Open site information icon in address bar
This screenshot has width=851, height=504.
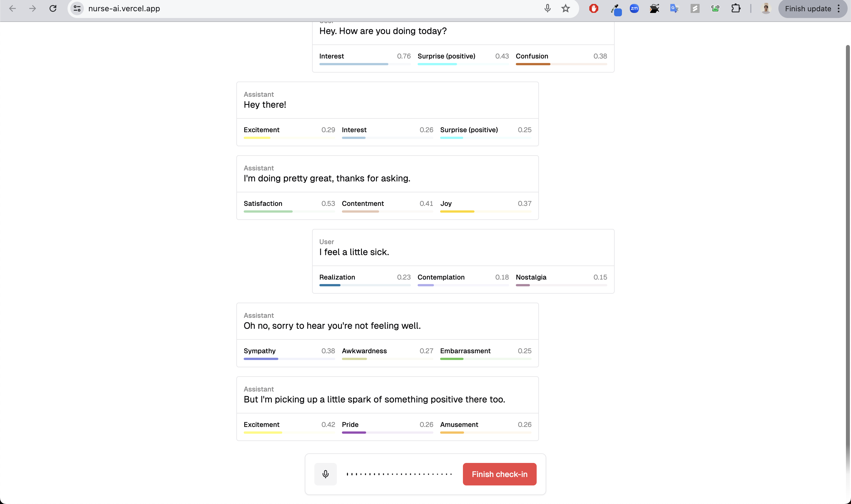(77, 8)
